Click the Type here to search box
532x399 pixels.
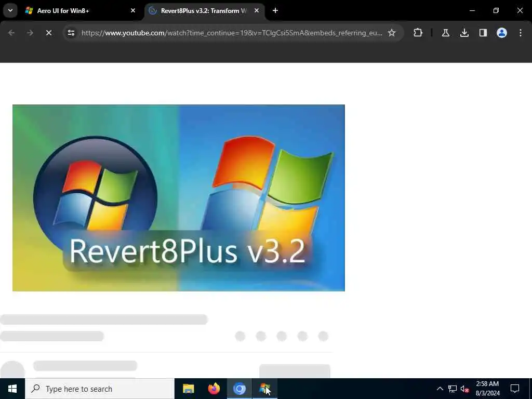pyautogui.click(x=100, y=389)
